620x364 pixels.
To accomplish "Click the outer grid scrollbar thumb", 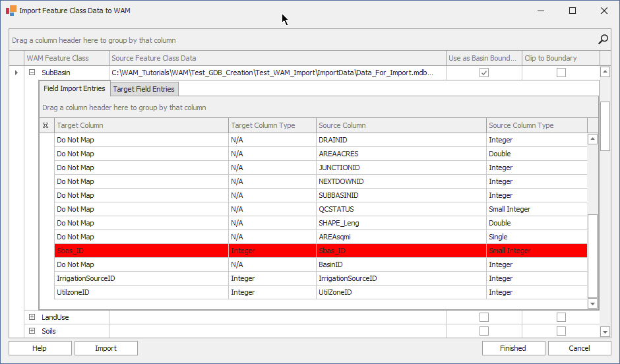I will (x=605, y=126).
